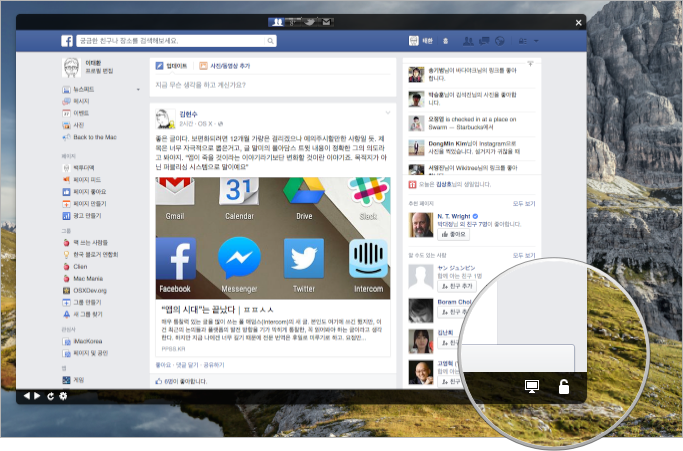683x451 pixels.
Task: Open post author 김현수's profile name
Action: coord(188,114)
